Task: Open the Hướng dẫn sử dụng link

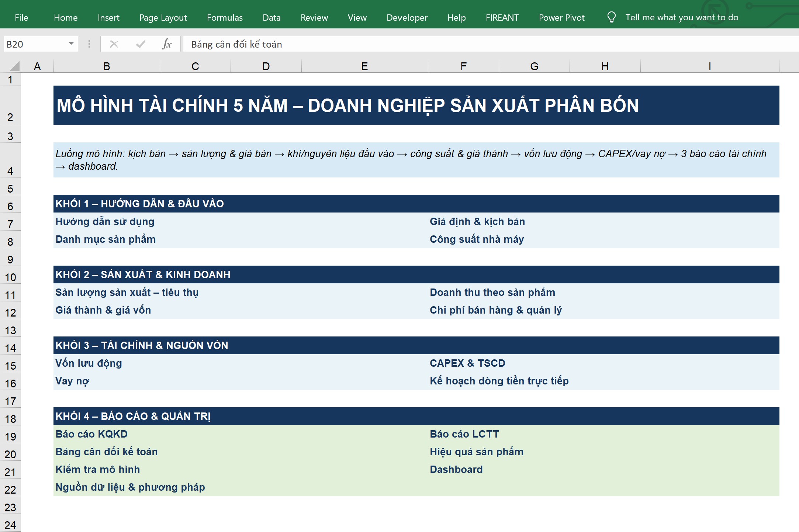Action: tap(105, 222)
